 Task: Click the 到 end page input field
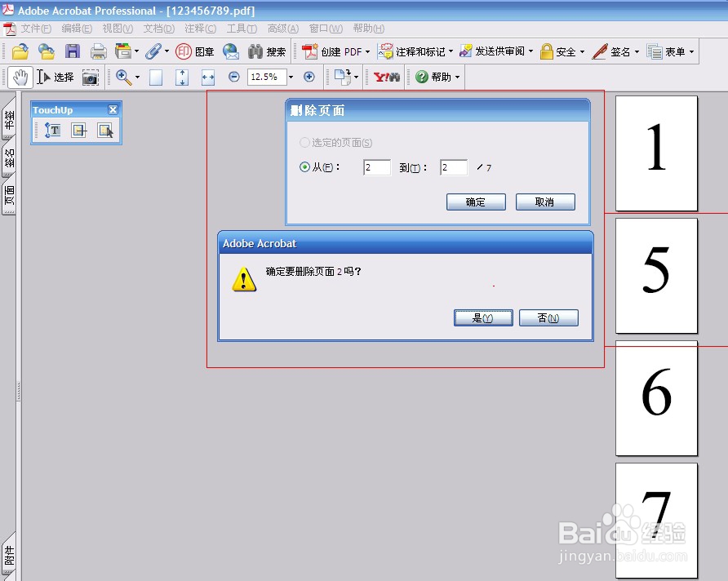pyautogui.click(x=454, y=167)
